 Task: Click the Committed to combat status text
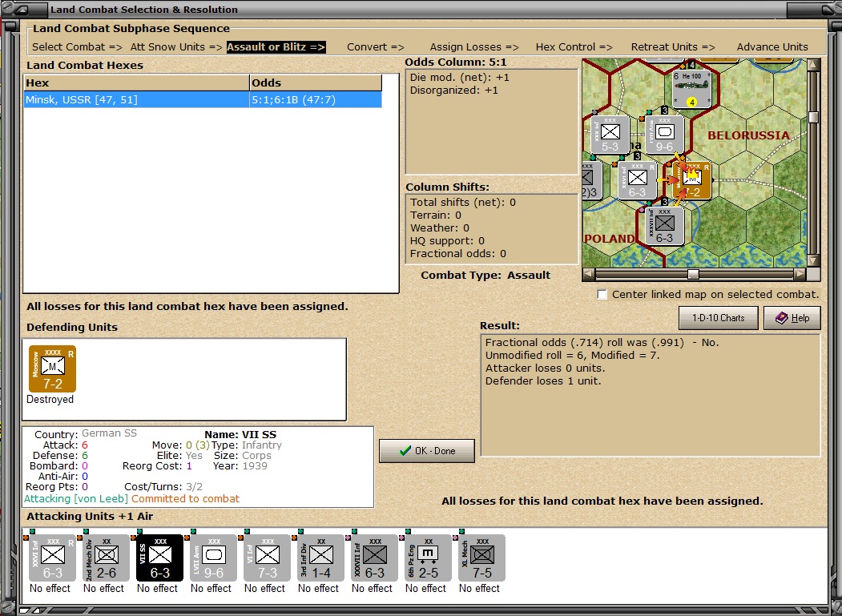(185, 499)
